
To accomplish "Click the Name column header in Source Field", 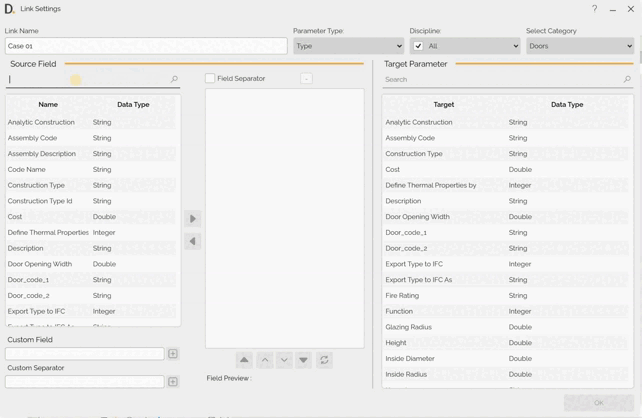I will (x=48, y=104).
